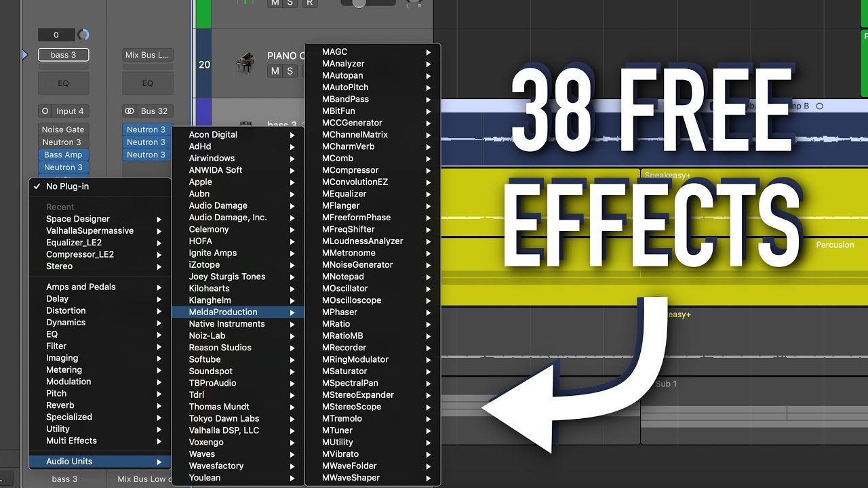Adjust the pan knob beside the 0 value
The width and height of the screenshot is (868, 488).
coord(83,35)
